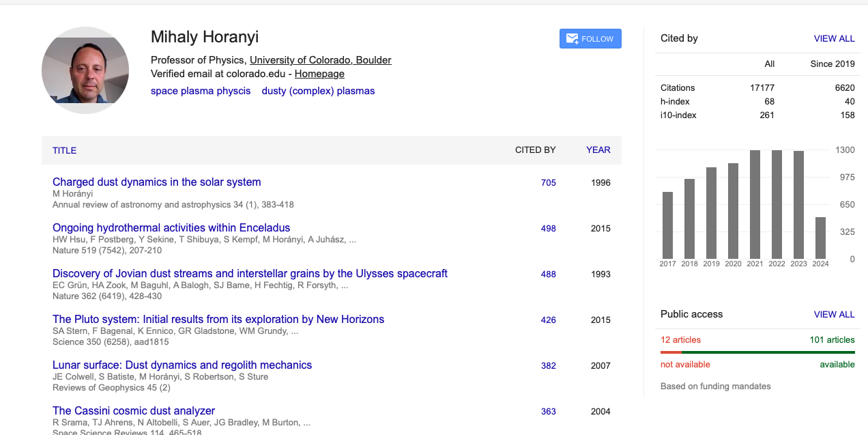The height and width of the screenshot is (435, 868).
Task: Sort publications by Year column
Action: tap(598, 150)
